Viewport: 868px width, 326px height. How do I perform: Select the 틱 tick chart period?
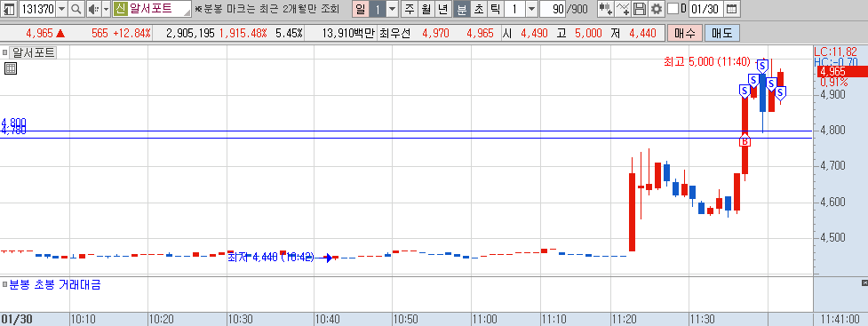tap(495, 9)
